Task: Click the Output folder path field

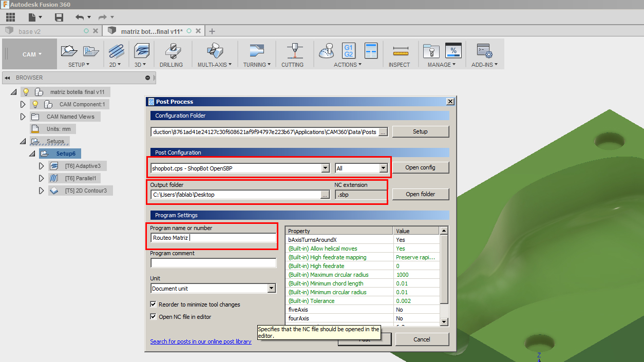Action: [235, 195]
